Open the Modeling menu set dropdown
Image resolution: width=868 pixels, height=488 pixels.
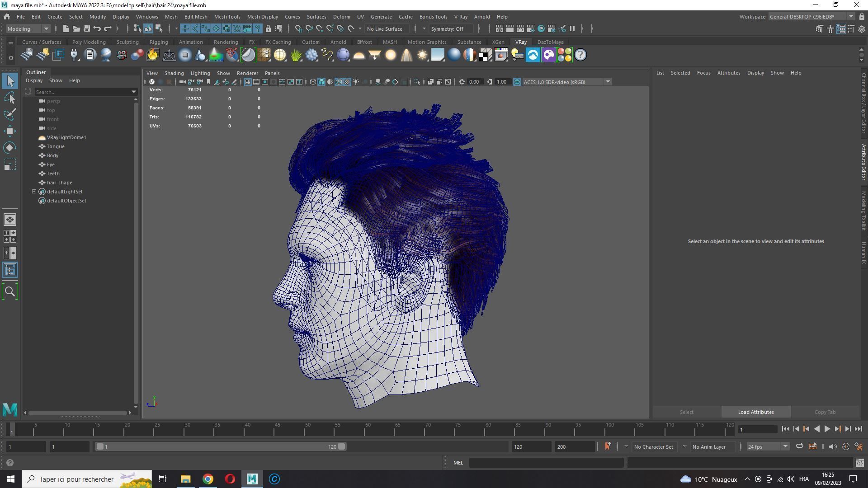pos(28,28)
